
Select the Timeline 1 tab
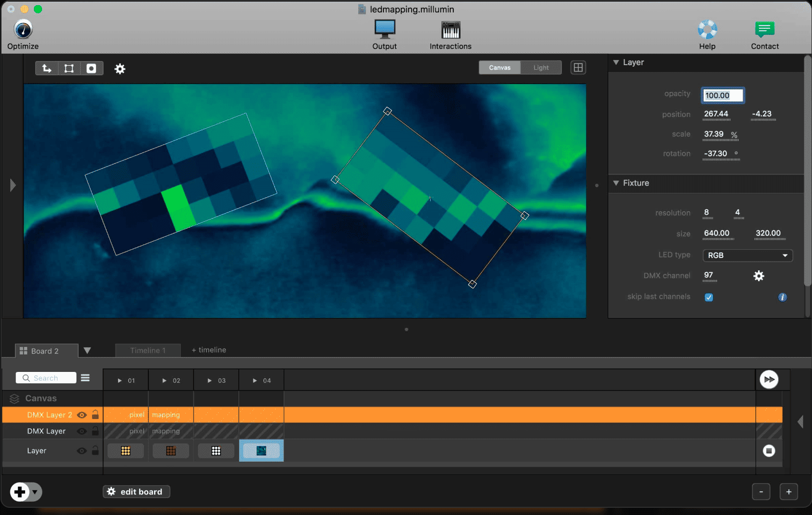148,350
